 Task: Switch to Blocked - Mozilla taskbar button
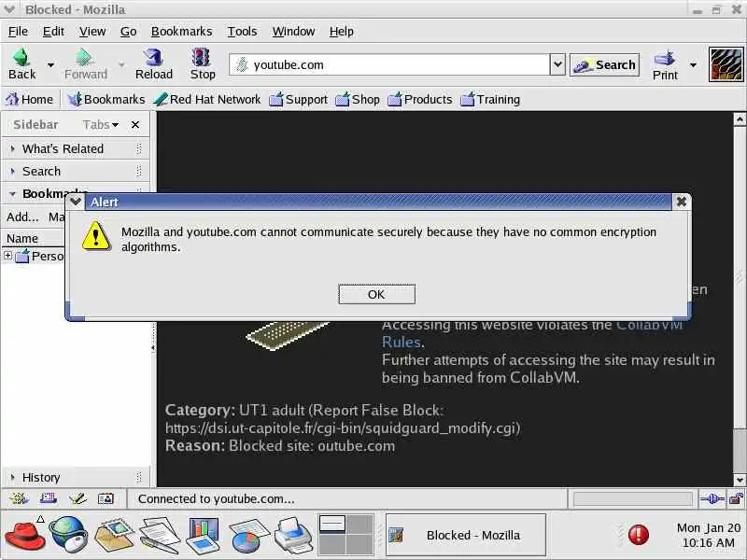(x=465, y=535)
